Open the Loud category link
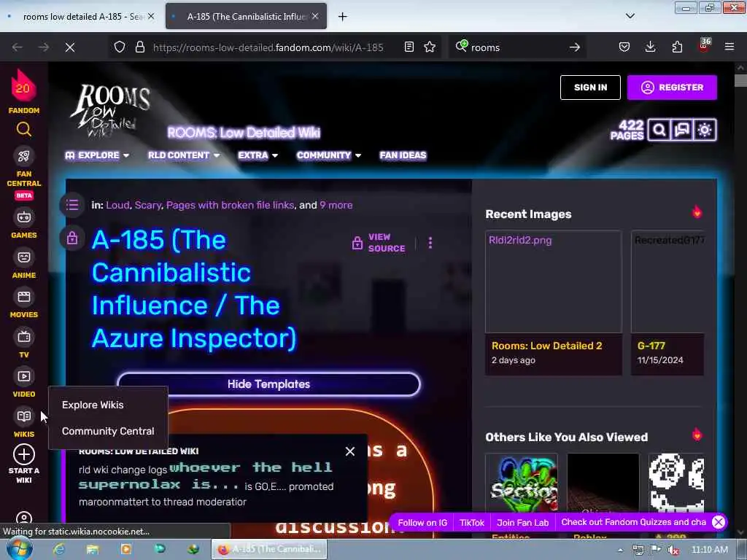747x560 pixels. 117,205
